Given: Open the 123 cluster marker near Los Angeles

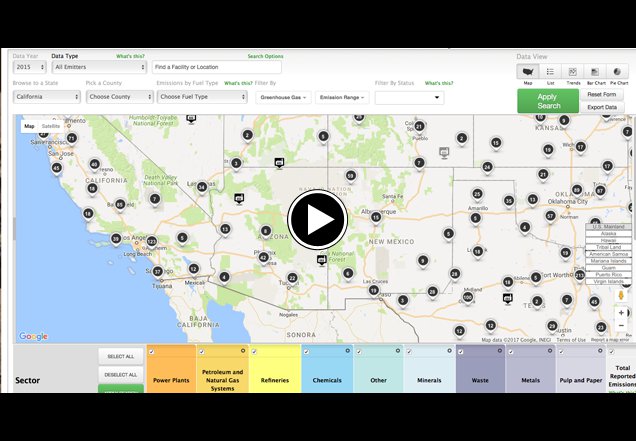Looking at the screenshot, I should [x=151, y=242].
